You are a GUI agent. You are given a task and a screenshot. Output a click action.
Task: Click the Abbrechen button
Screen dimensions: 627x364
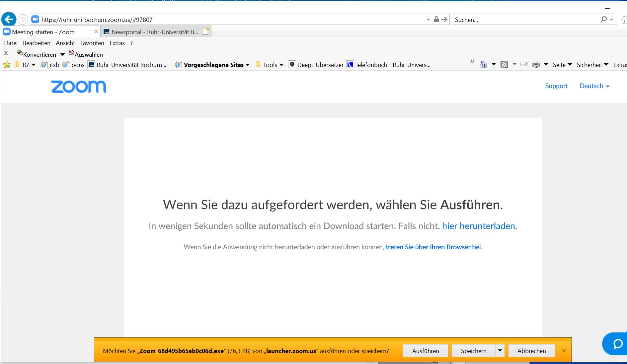531,351
